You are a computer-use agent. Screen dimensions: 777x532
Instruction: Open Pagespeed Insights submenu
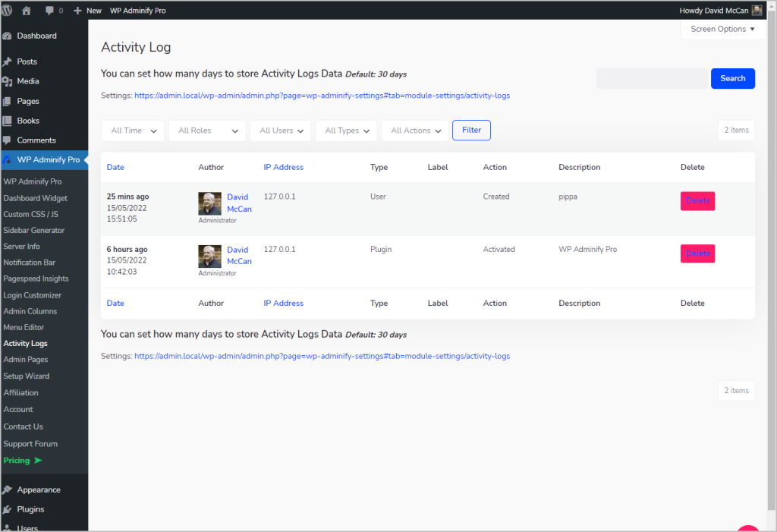coord(36,279)
